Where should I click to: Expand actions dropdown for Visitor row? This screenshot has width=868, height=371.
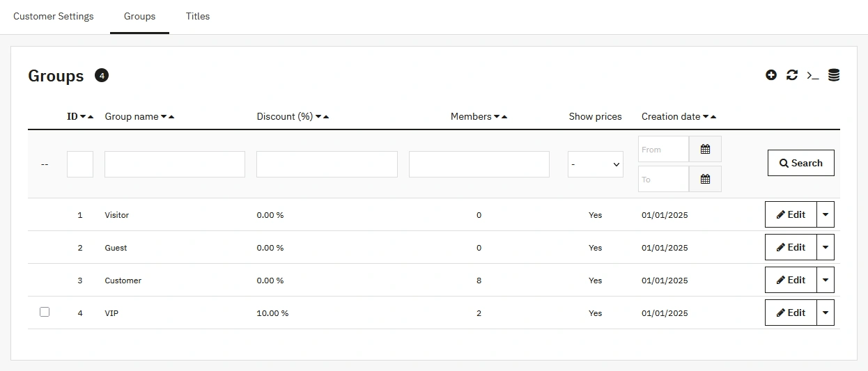[x=826, y=214]
